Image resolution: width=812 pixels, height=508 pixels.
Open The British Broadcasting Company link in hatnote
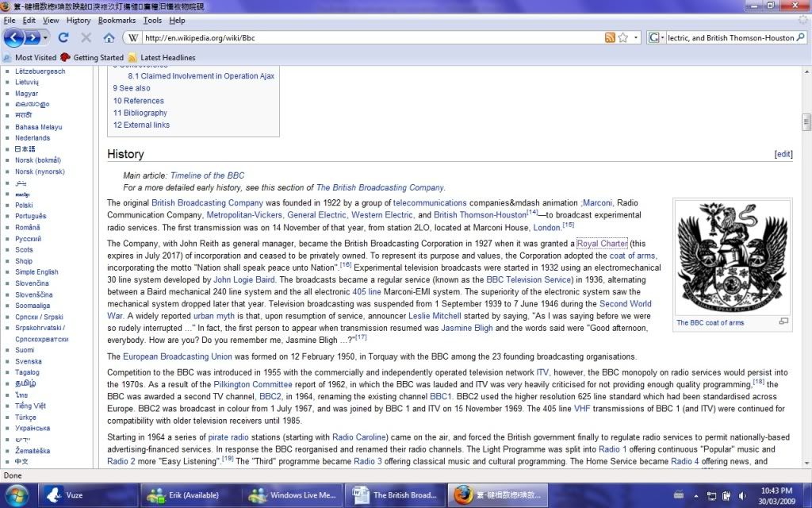pos(380,187)
